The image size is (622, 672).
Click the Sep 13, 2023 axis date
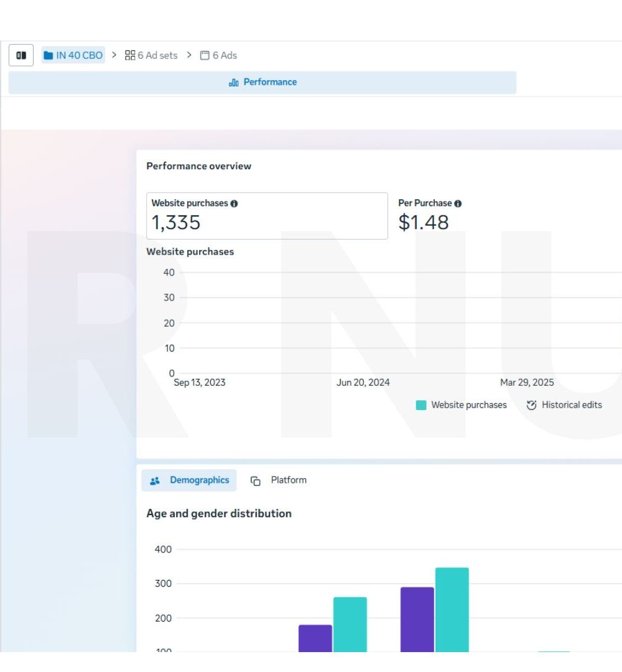tap(200, 382)
